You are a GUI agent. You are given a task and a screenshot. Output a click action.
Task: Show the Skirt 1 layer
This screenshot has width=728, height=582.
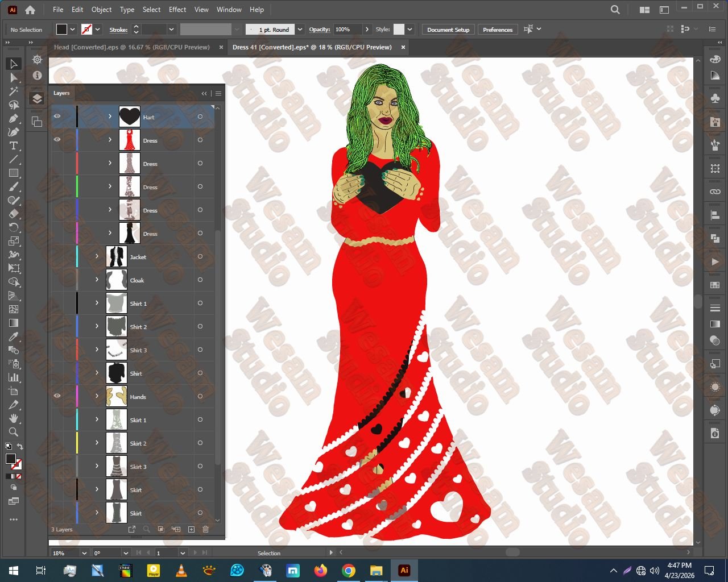pyautogui.click(x=57, y=419)
